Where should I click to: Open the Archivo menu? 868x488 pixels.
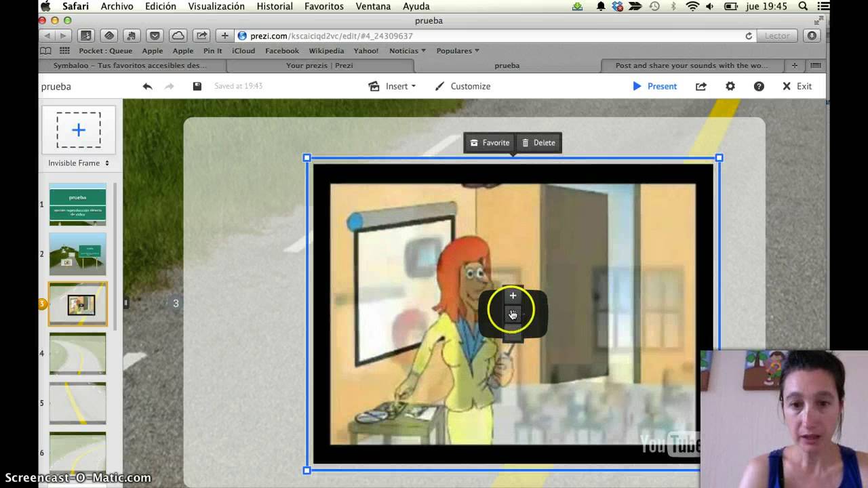pyautogui.click(x=117, y=6)
